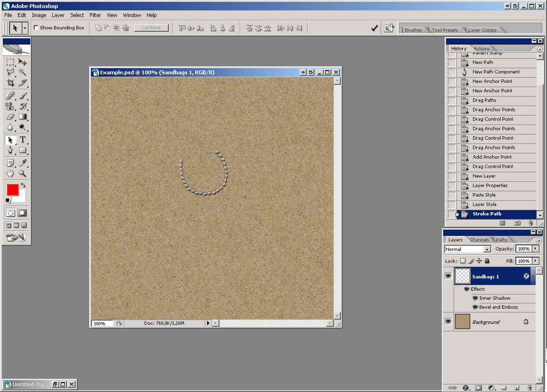Delete layer using the trash icon

[529, 387]
